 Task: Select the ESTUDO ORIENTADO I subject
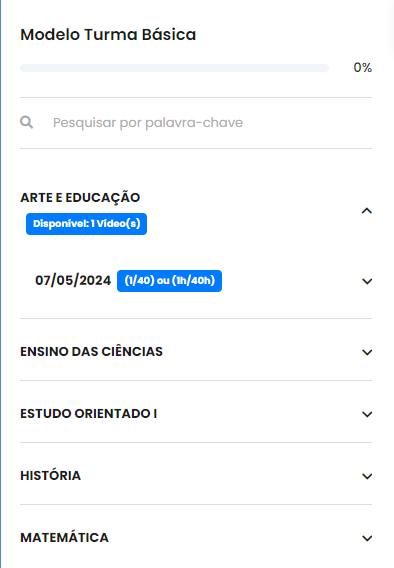tap(88, 413)
